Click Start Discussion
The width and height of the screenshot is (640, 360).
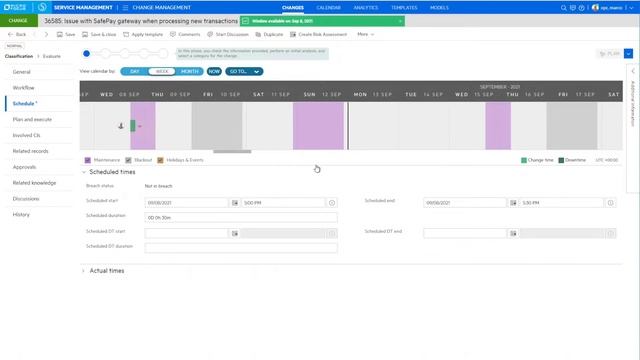coord(228,35)
